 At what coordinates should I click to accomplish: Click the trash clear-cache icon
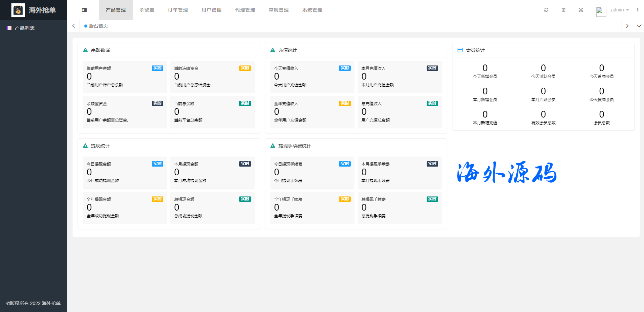click(563, 10)
